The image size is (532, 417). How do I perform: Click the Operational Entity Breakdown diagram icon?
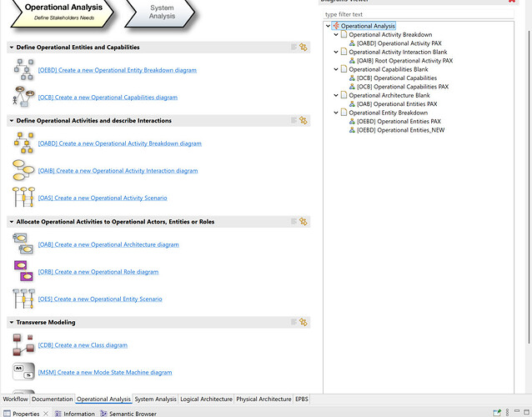coord(23,69)
